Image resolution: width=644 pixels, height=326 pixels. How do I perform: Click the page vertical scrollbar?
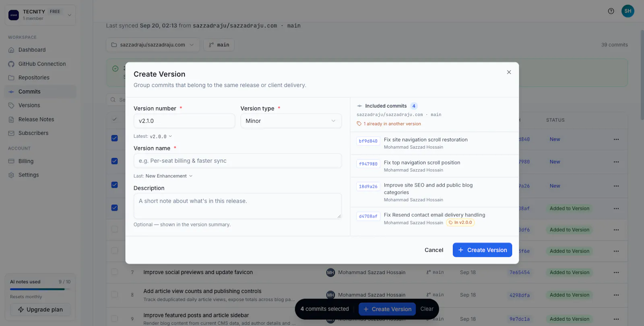point(642,75)
